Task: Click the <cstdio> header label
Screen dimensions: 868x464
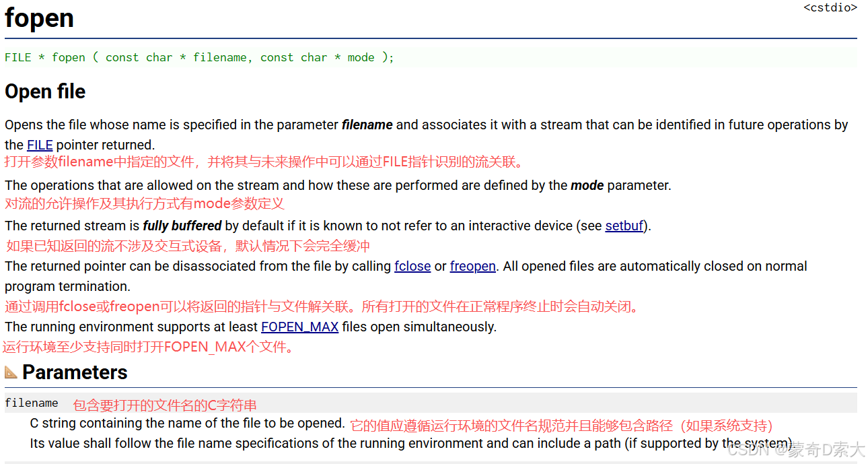Action: click(830, 7)
